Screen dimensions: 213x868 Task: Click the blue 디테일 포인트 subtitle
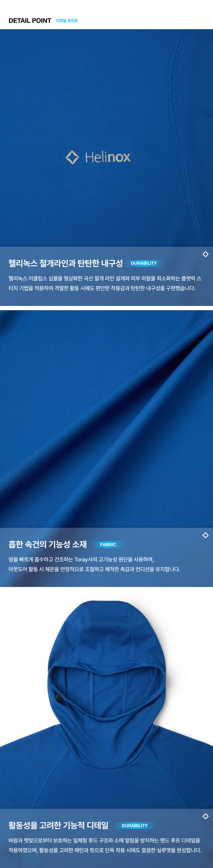click(x=67, y=21)
